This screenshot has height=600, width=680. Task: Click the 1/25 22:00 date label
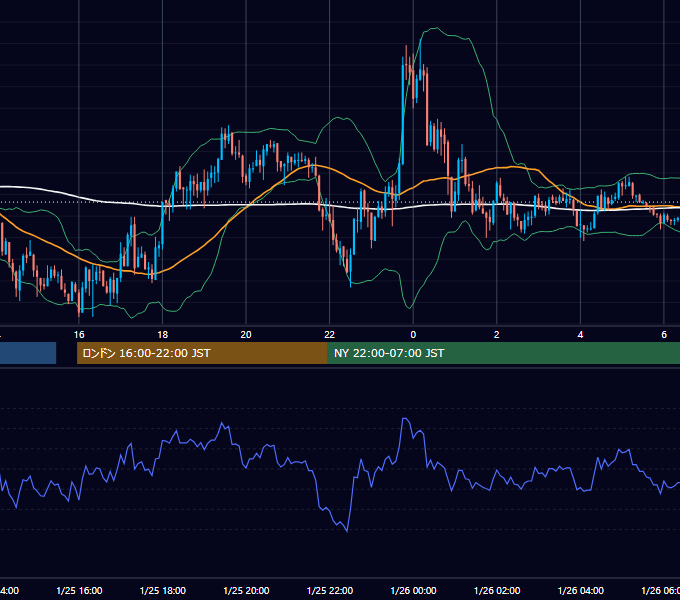(330, 590)
